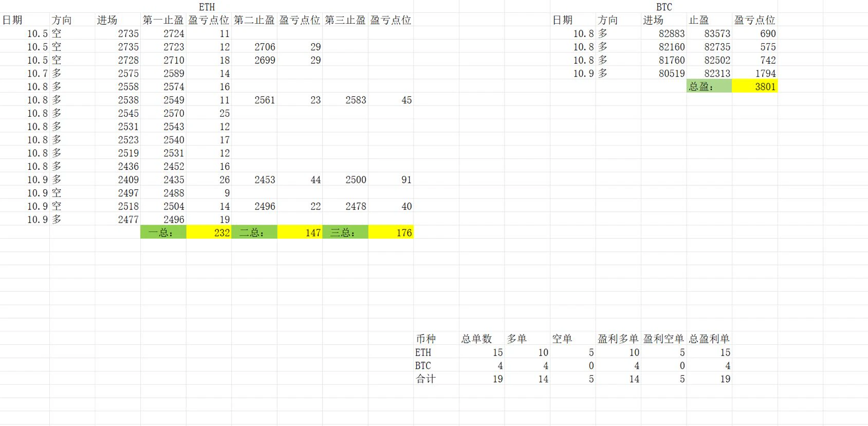Select ETH entry value 2575
The image size is (868, 426).
118,73
